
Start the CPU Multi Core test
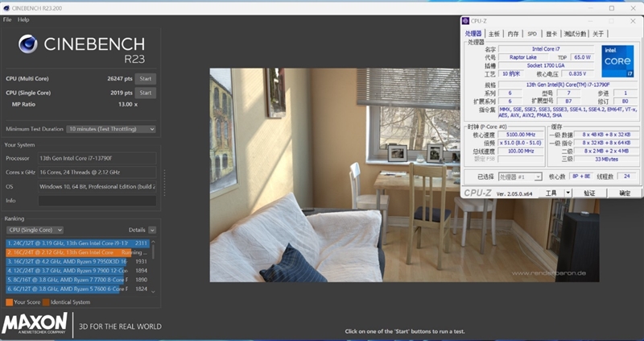[x=146, y=78]
